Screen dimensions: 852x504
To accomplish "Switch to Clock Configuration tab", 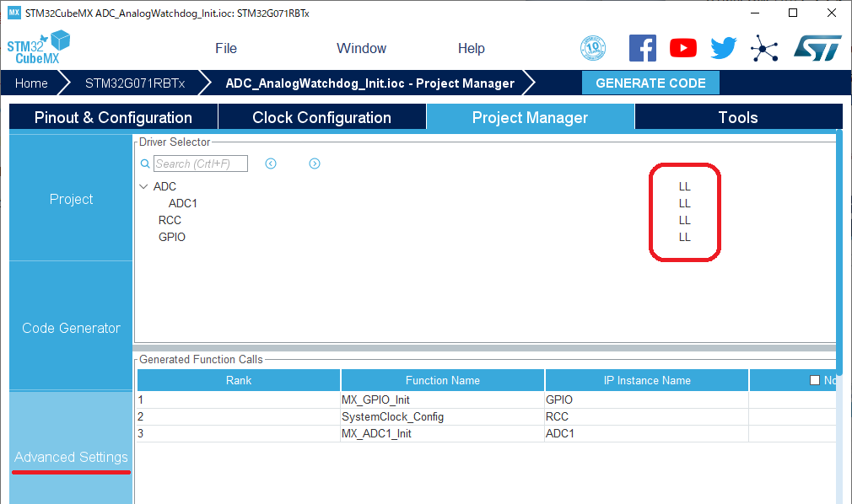I will (x=322, y=117).
